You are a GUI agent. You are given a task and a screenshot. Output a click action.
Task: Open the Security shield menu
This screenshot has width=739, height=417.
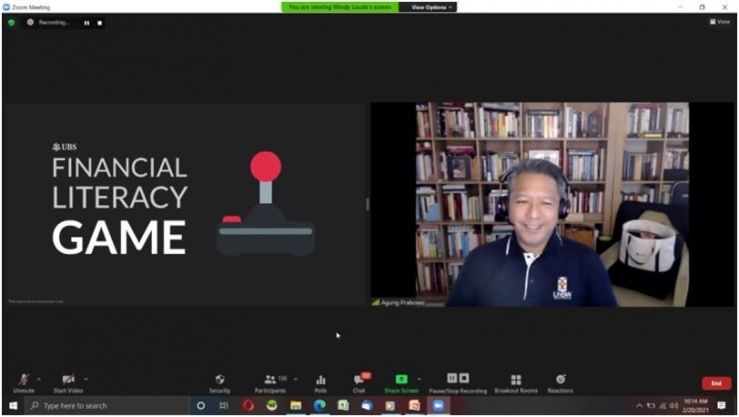point(220,384)
